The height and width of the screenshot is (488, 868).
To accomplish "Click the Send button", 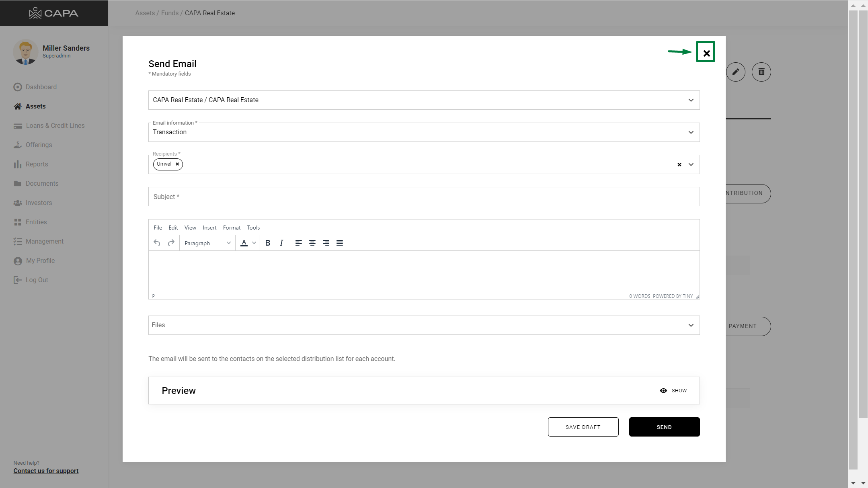I will click(664, 427).
